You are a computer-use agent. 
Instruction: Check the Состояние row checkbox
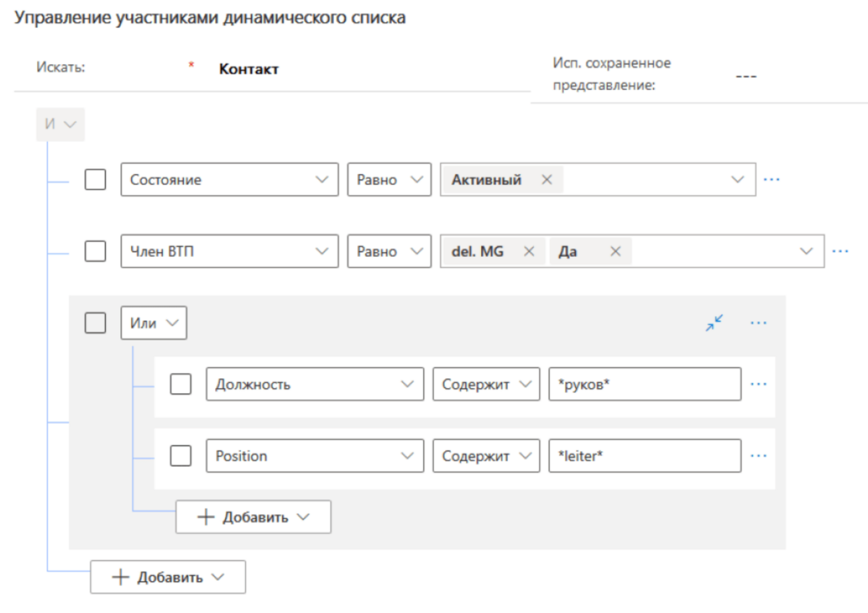(95, 180)
